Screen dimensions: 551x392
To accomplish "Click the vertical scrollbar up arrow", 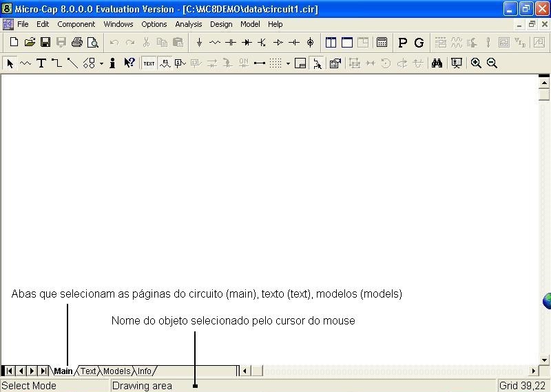I will pos(544,83).
